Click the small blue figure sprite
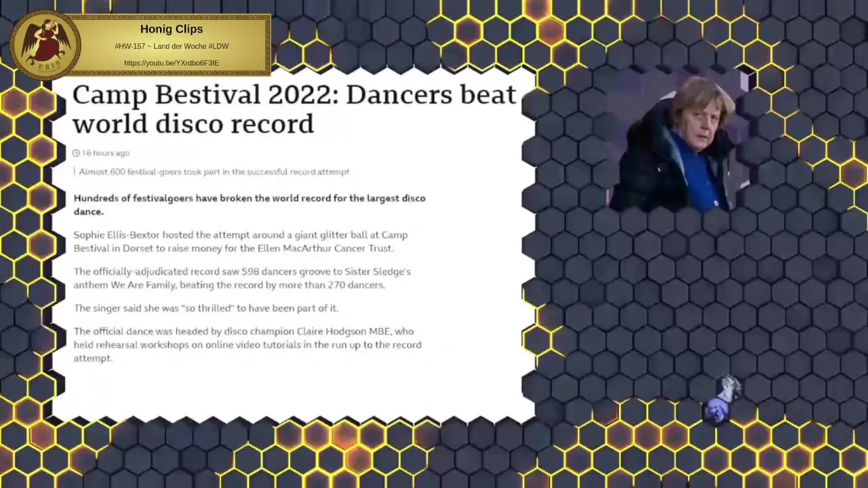 click(723, 400)
